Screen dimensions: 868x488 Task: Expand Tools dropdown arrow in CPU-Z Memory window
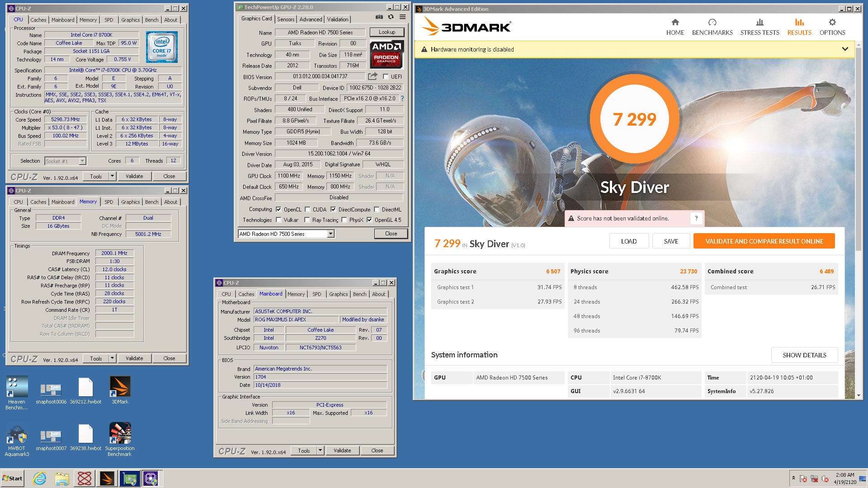coord(112,358)
